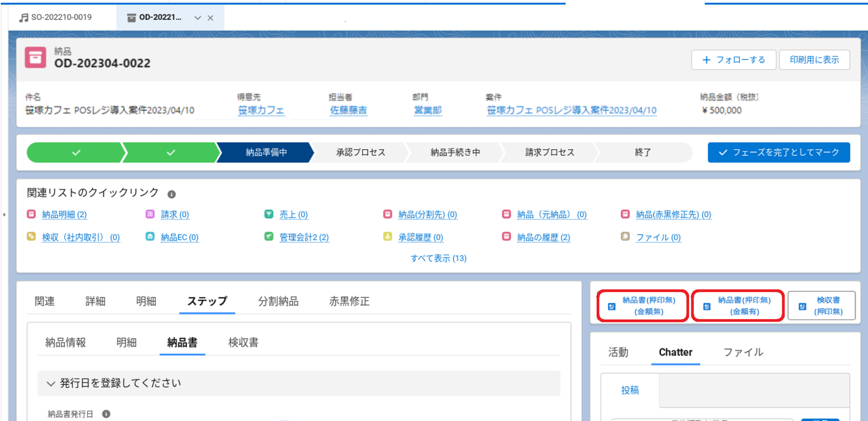Select 納品準備中 path stage
Image resolution: width=868 pixels, height=421 pixels.
point(266,152)
